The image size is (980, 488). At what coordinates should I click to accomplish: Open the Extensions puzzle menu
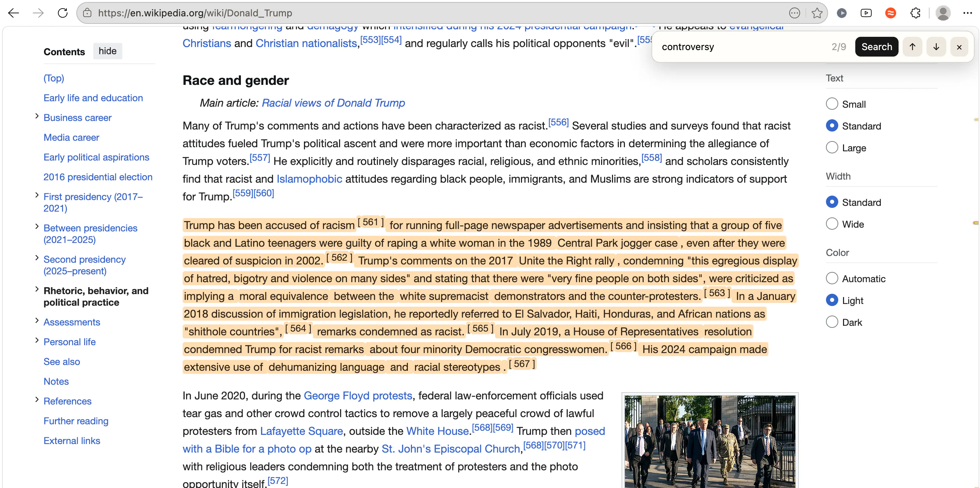point(915,13)
